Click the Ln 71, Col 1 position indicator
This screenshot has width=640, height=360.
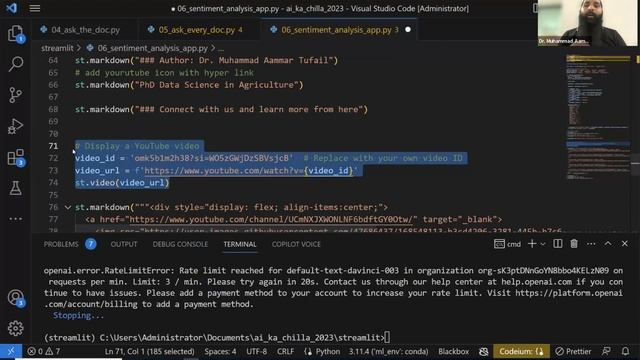tap(149, 351)
